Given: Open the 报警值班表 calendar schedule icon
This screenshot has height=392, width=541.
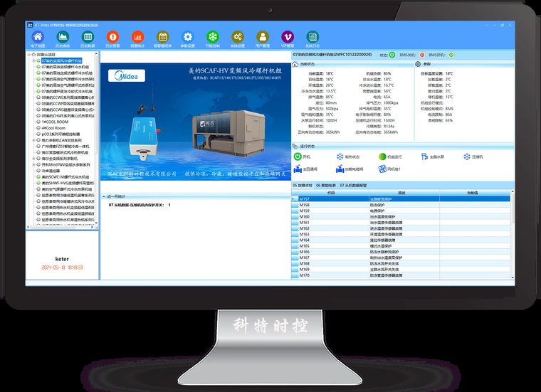Looking at the screenshot, I should point(162,36).
